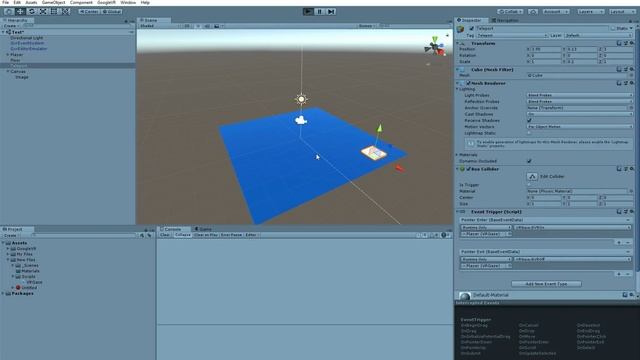Switch to the Navigation tab
The height and width of the screenshot is (360, 640).
tap(505, 20)
